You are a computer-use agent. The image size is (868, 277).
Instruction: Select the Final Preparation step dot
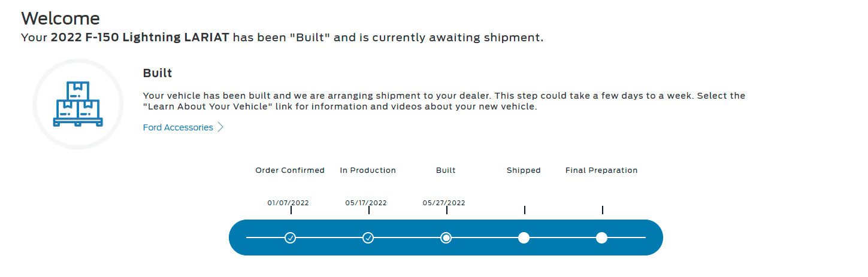(x=602, y=238)
